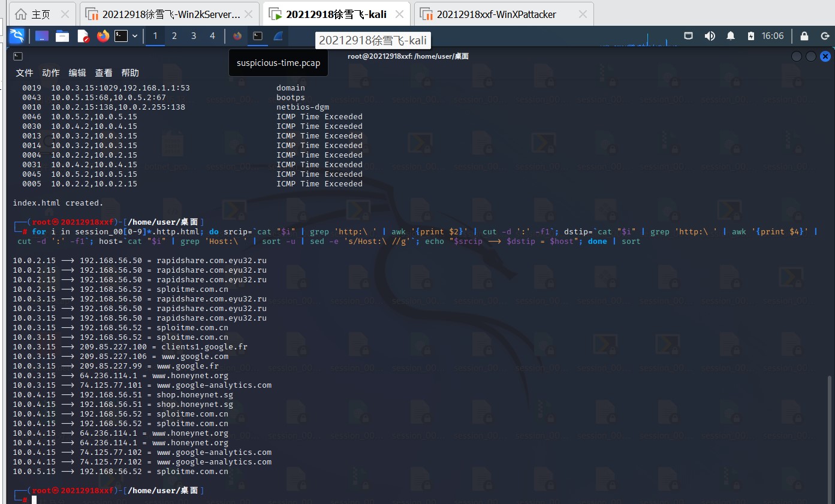Open the file manager from the panel
This screenshot has height=504, width=835.
tap(62, 36)
